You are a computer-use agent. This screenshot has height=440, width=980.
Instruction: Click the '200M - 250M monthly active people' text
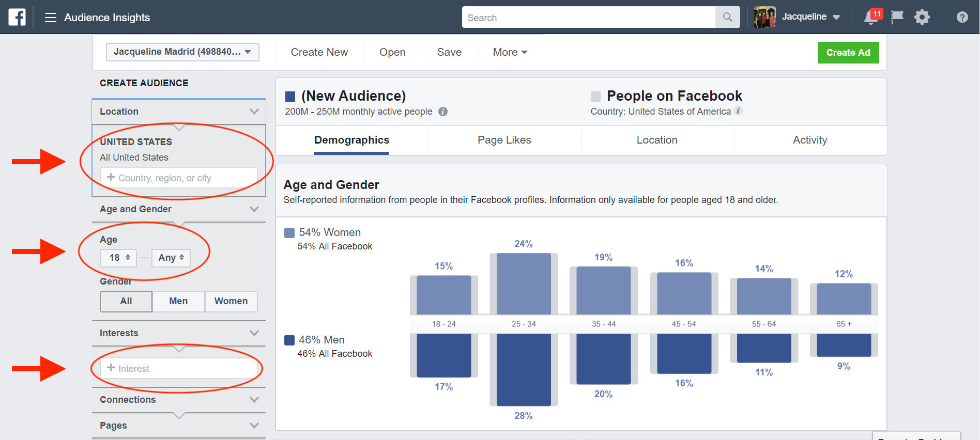[359, 112]
